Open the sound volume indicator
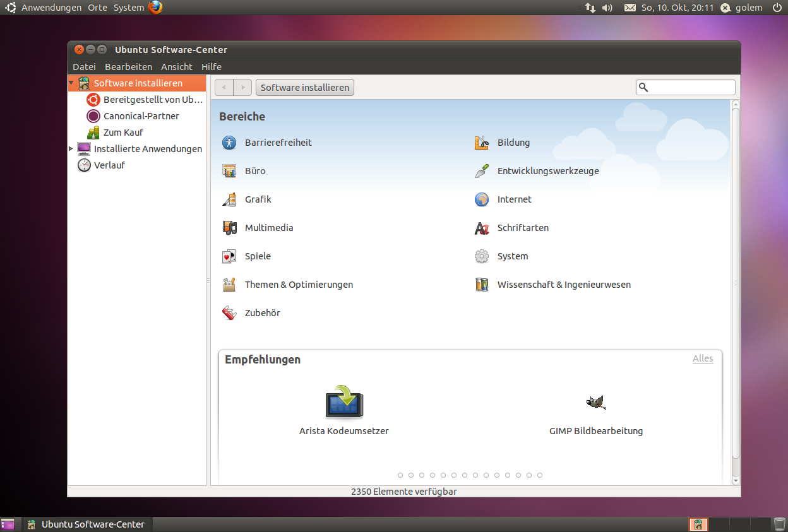The height and width of the screenshot is (532, 788). [x=607, y=8]
